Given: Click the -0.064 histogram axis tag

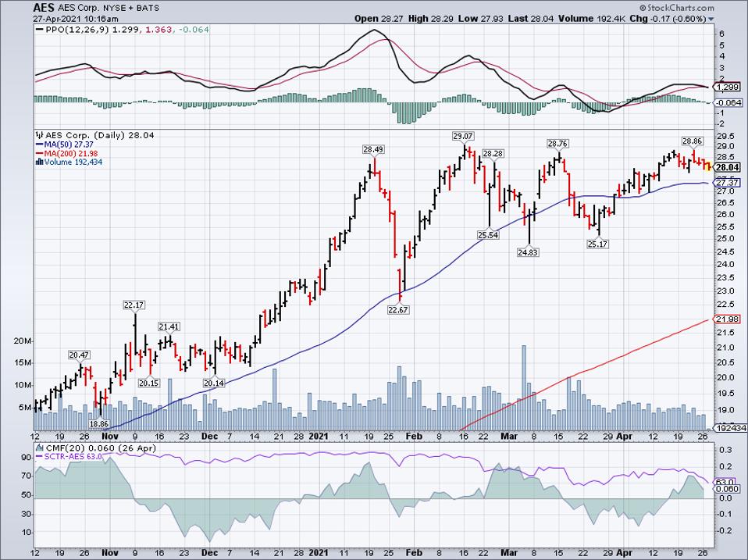Looking at the screenshot, I should click(x=728, y=102).
